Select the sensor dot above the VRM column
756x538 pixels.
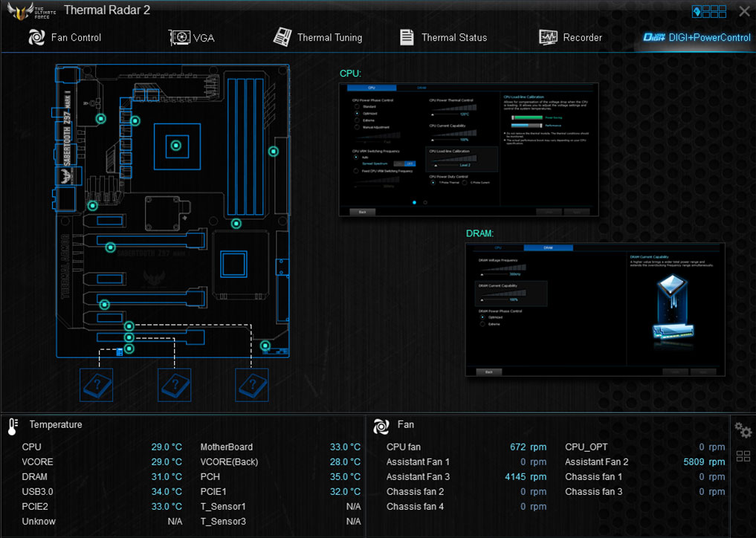(x=135, y=121)
